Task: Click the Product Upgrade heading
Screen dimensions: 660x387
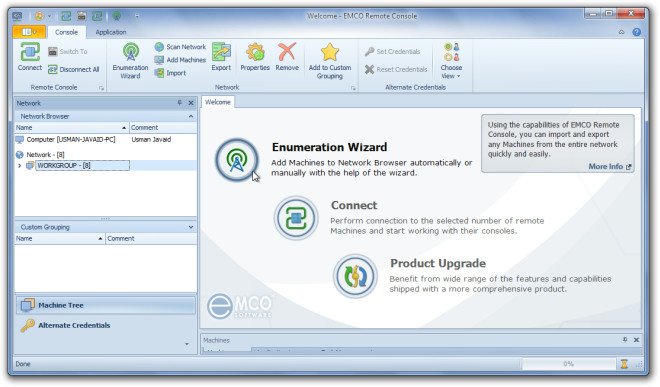Action: pos(438,263)
